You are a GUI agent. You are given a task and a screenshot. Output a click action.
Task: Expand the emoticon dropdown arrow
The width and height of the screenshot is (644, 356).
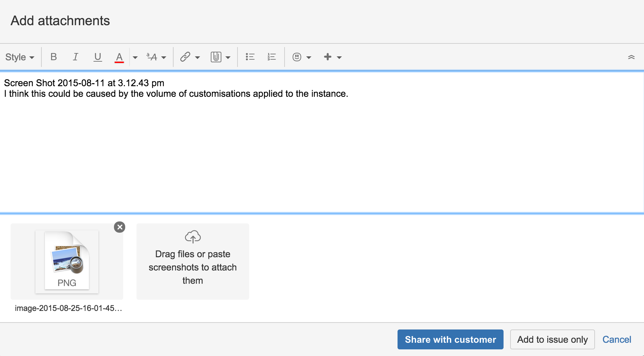point(309,57)
